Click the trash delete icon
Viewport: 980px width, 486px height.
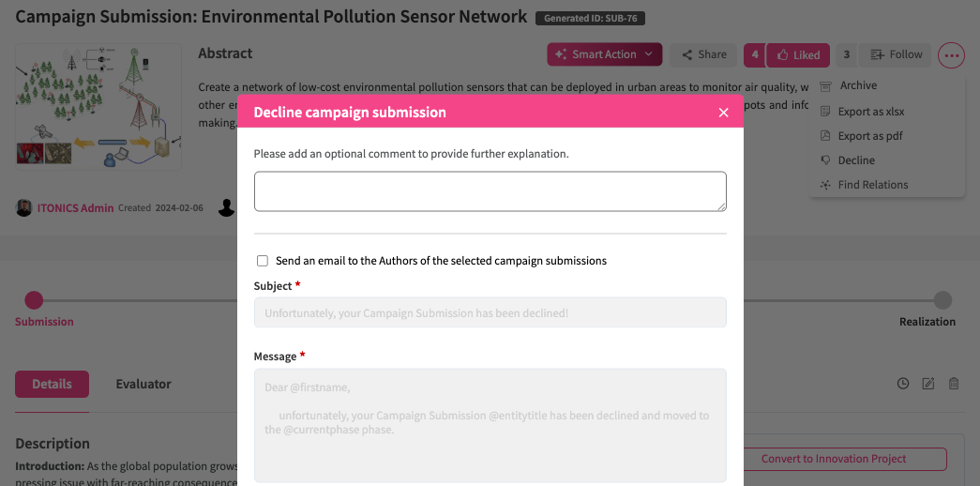click(x=954, y=383)
